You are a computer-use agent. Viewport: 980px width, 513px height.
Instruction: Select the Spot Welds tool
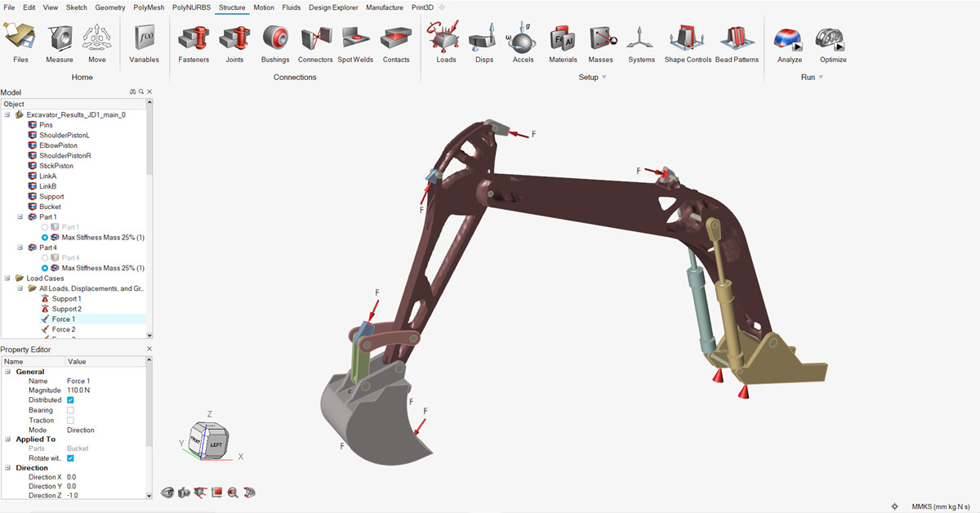tap(355, 39)
